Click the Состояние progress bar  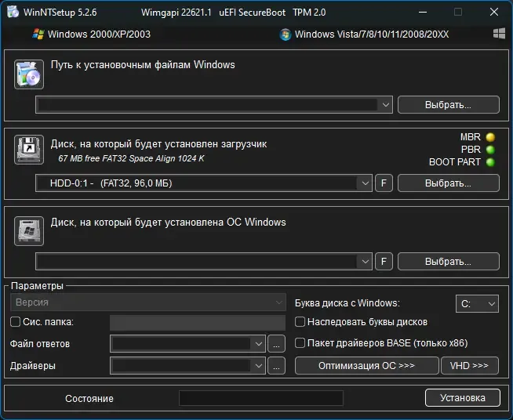tap(261, 398)
